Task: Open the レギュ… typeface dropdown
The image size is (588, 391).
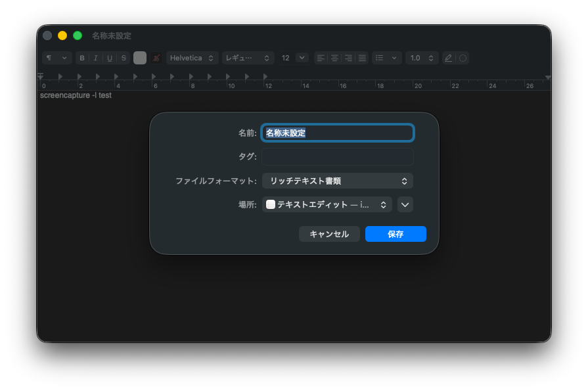Action: click(x=248, y=58)
